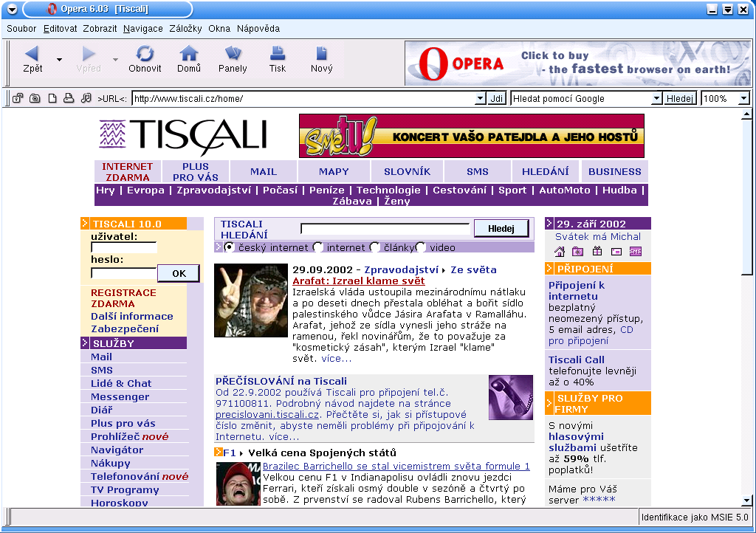Open the Okna menu
The height and width of the screenshot is (533, 756).
pos(219,29)
